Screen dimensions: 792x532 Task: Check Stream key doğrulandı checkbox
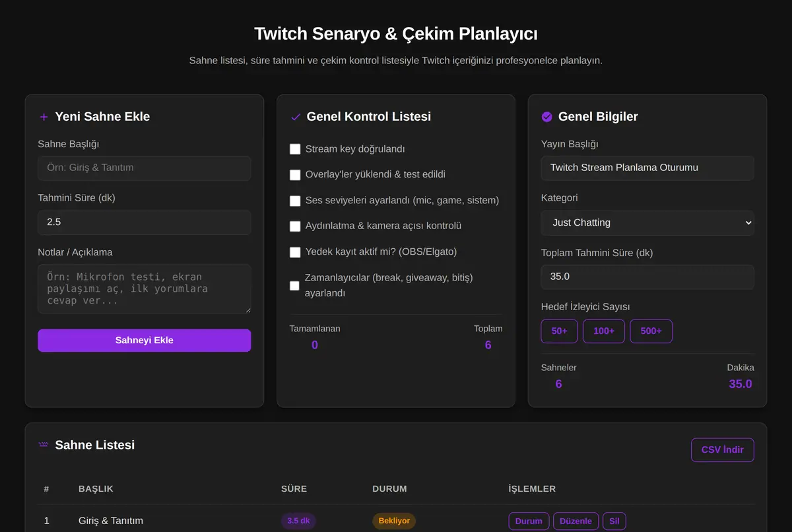295,149
